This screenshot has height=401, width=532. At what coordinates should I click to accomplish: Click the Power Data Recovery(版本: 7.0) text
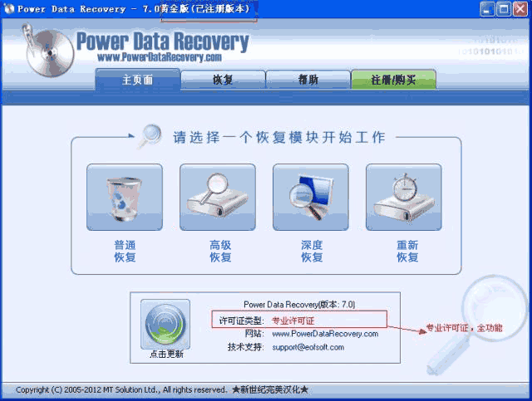(299, 305)
